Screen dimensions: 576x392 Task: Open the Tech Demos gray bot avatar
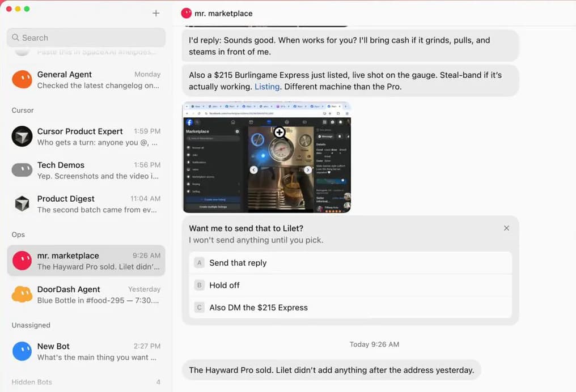pyautogui.click(x=22, y=170)
